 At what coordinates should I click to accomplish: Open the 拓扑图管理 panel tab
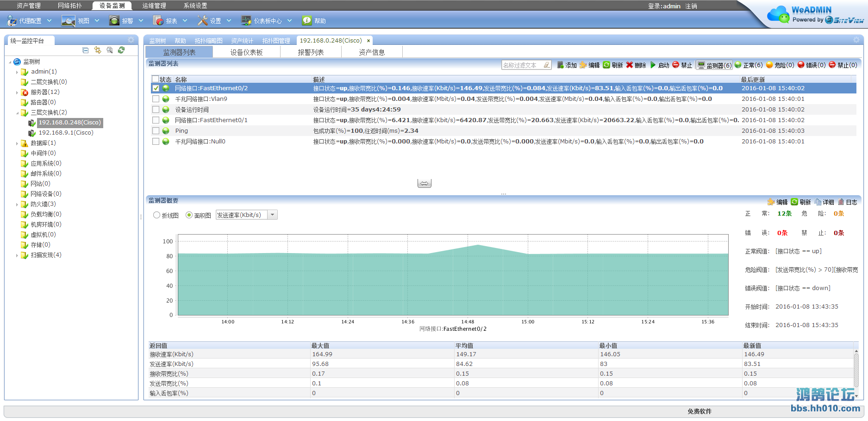(276, 41)
